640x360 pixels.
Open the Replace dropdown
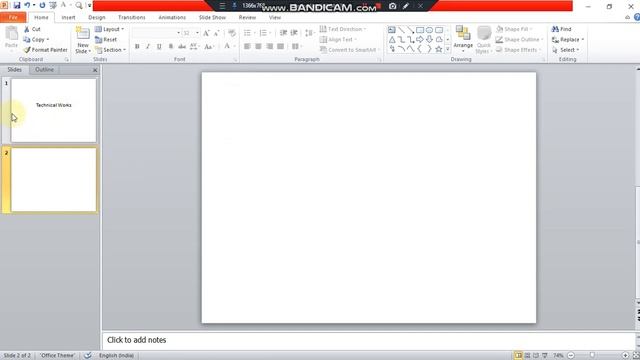pos(568,40)
